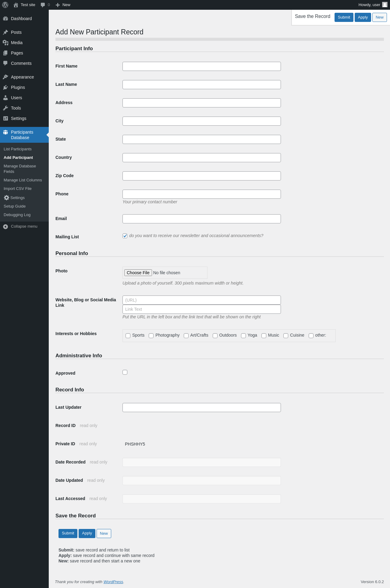This screenshot has height=588, width=390.
Task: Click the WordPress logo icon
Action: click(5, 5)
